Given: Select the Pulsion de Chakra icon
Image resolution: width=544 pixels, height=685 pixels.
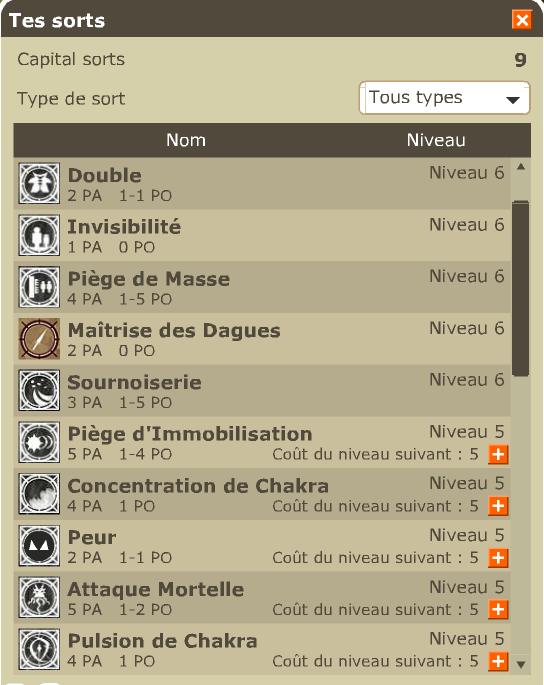Looking at the screenshot, I should coord(39,649).
